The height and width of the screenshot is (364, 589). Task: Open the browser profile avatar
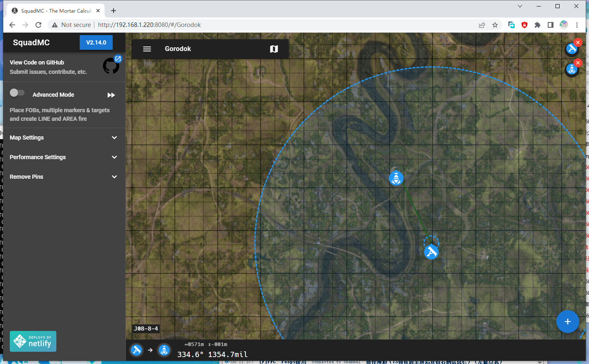tap(564, 25)
